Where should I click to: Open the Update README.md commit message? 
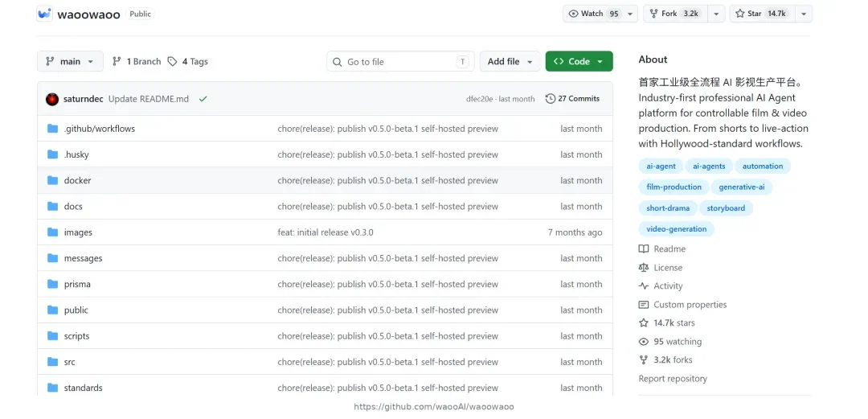click(x=149, y=99)
